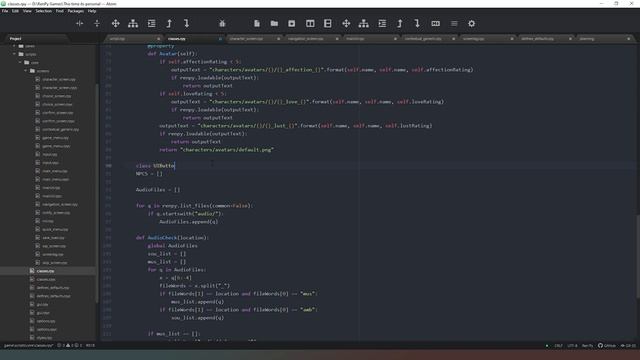Click the four-way move icon before the bug icon
This screenshot has width=640, height=360.
click(x=116, y=23)
